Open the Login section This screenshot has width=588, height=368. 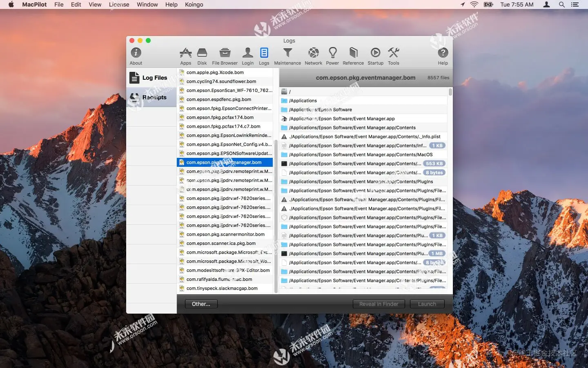(247, 56)
